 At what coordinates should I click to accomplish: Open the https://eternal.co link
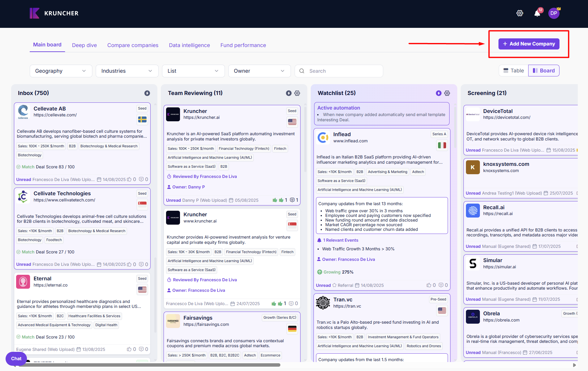(x=50, y=285)
